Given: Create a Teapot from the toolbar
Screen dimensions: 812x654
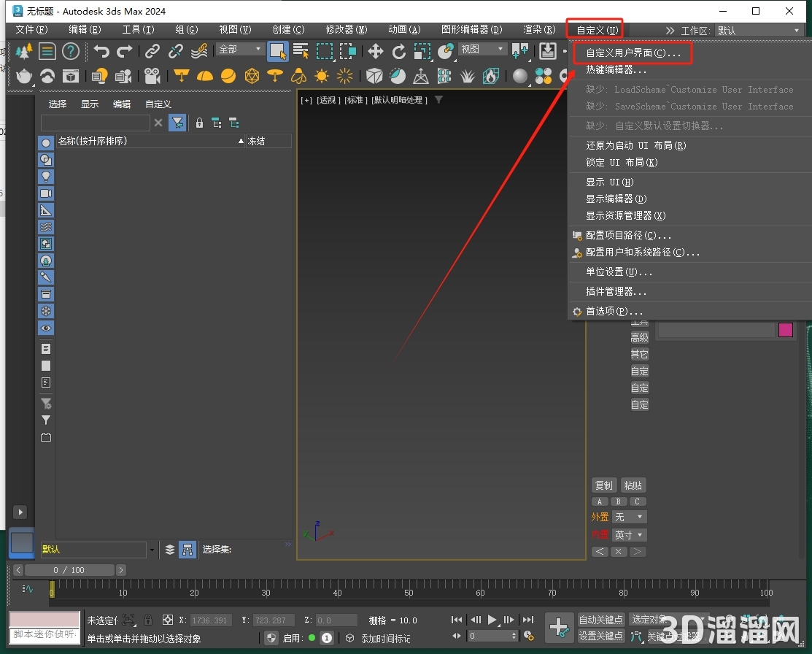Looking at the screenshot, I should tap(23, 76).
